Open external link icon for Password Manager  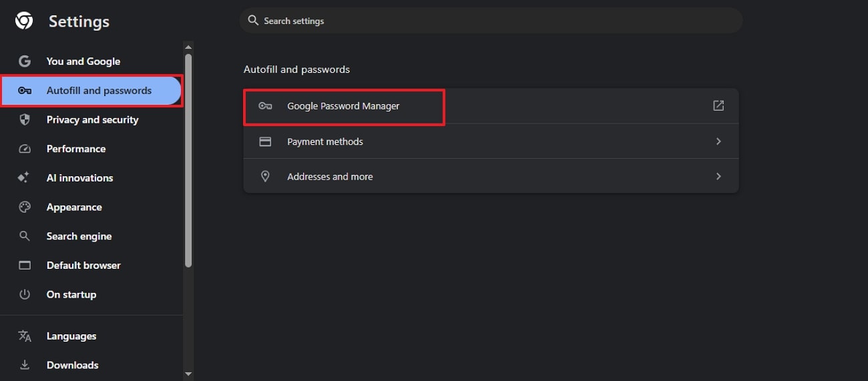pos(718,105)
